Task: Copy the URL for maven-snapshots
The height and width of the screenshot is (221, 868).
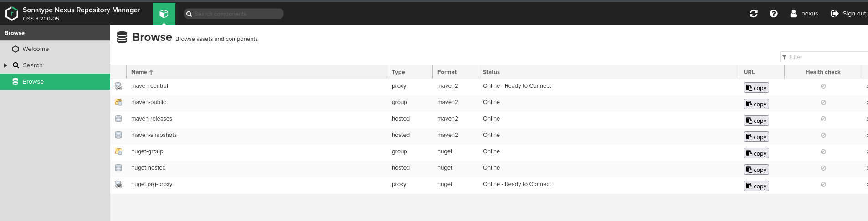Action: tap(756, 137)
